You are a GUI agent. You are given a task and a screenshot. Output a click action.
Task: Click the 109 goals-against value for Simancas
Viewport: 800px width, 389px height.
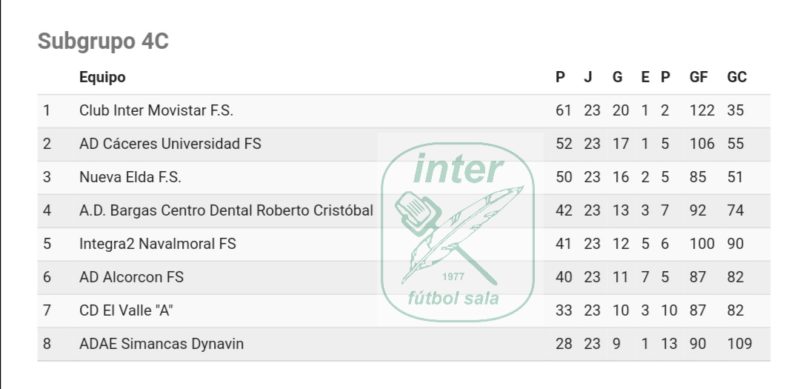pyautogui.click(x=739, y=344)
